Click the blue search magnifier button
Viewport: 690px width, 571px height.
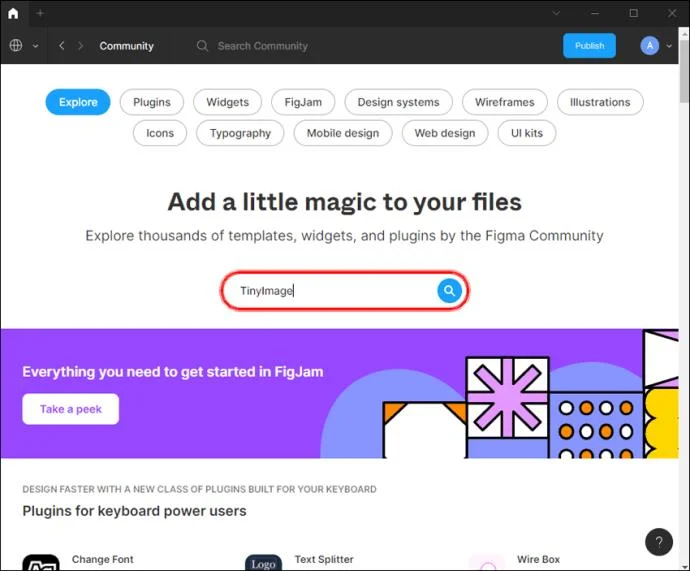pyautogui.click(x=449, y=291)
